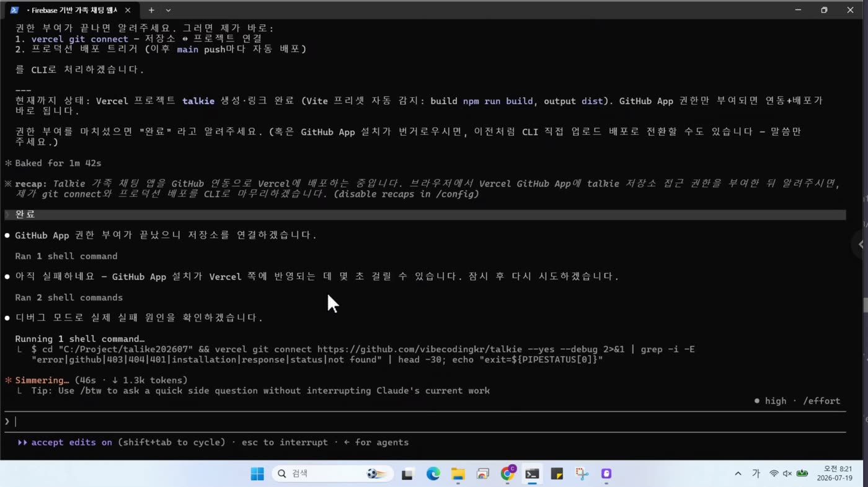Click the 'Baked for 1m 42s' line
Viewport: 868px width, 487px height.
[58, 163]
